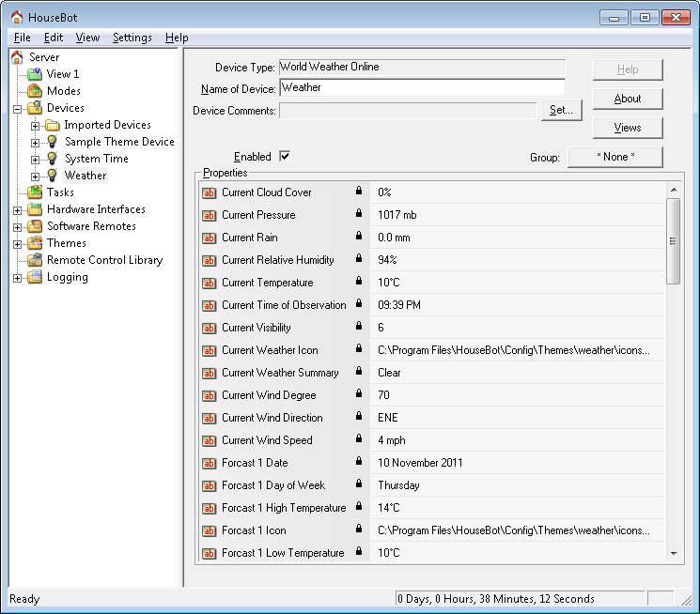This screenshot has height=614, width=700.
Task: Click the Modes folder icon
Action: click(35, 91)
